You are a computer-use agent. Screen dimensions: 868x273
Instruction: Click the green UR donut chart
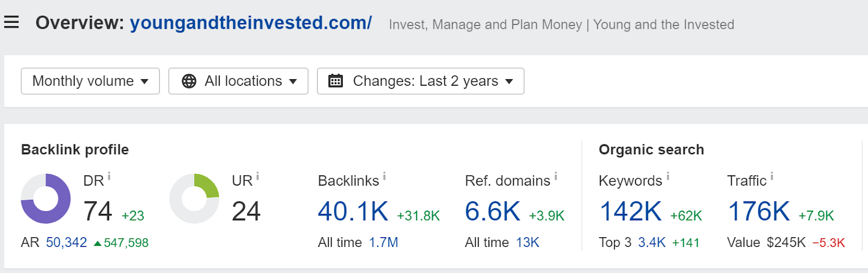(x=194, y=199)
